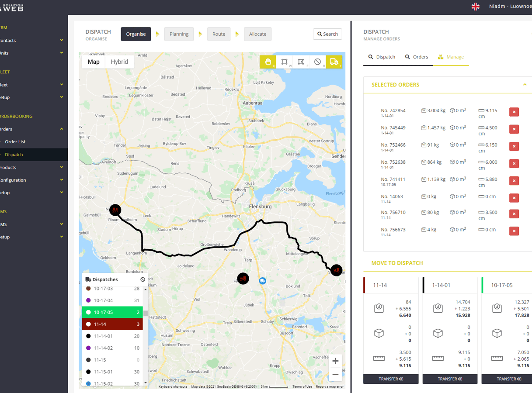
Task: Zoom out on the map
Action: coord(335,374)
